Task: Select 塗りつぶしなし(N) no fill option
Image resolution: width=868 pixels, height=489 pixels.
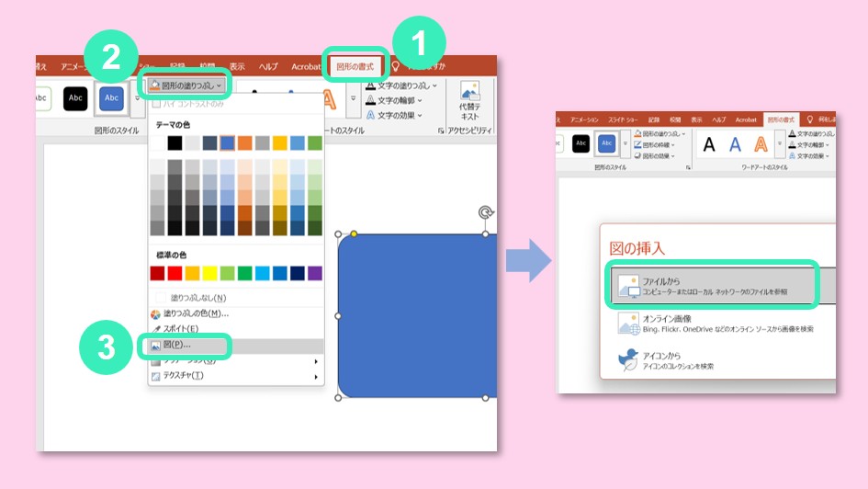Action: coord(198,298)
